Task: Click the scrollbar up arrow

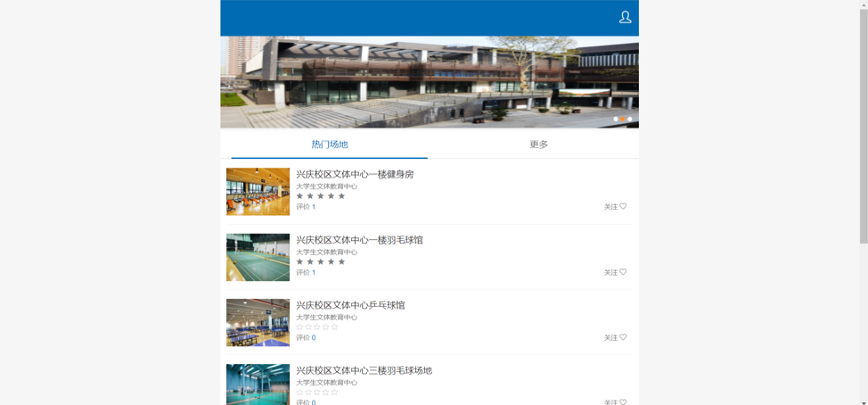Action: point(863,4)
